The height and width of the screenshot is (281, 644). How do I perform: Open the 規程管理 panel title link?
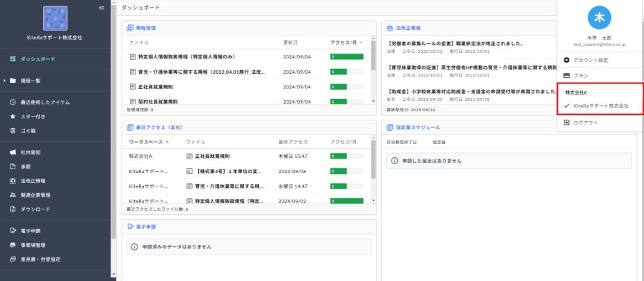tap(146, 28)
